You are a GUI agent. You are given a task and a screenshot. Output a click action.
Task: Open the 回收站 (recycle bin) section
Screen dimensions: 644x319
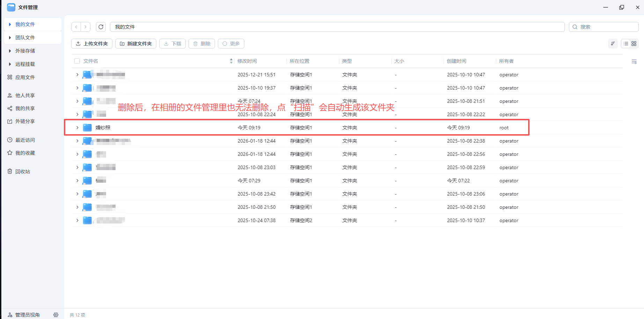coord(24,171)
